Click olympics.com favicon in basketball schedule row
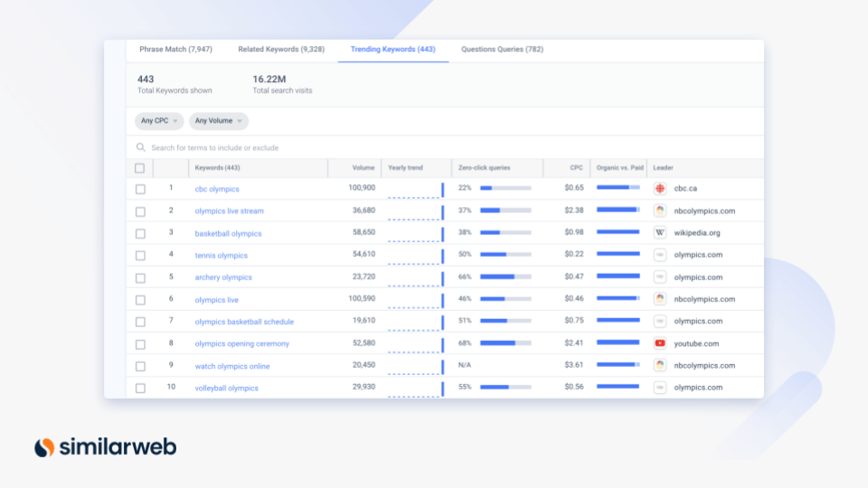The width and height of the screenshot is (868, 488). coord(660,322)
